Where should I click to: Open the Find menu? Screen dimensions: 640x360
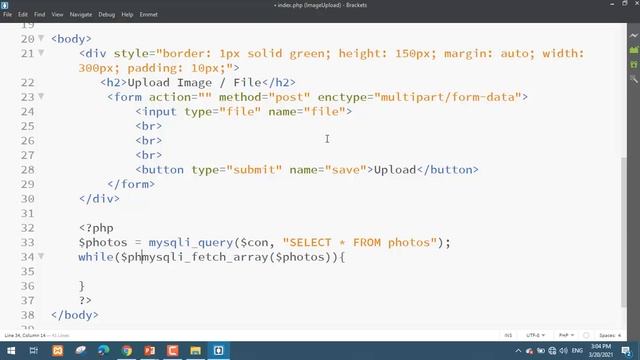(x=40, y=14)
